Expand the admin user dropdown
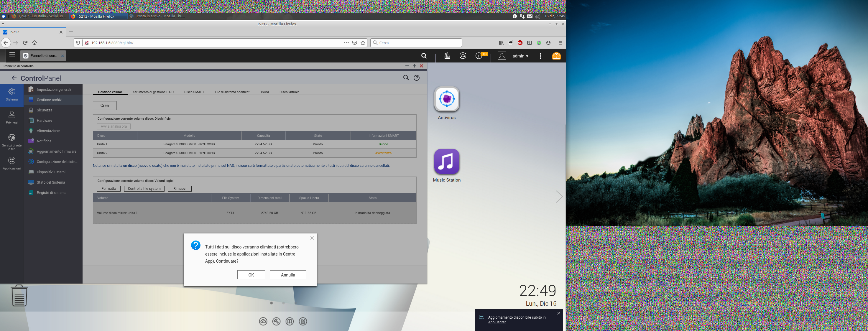Image resolution: width=868 pixels, height=331 pixels. click(520, 56)
